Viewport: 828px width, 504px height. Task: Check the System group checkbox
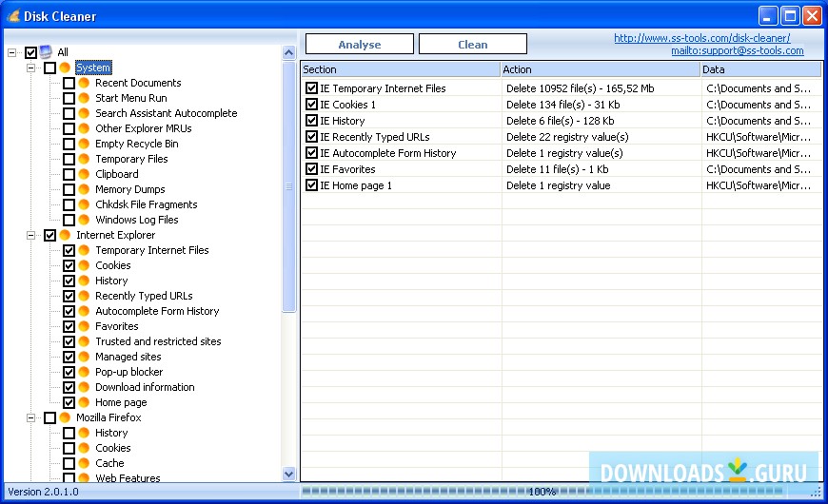(50, 68)
